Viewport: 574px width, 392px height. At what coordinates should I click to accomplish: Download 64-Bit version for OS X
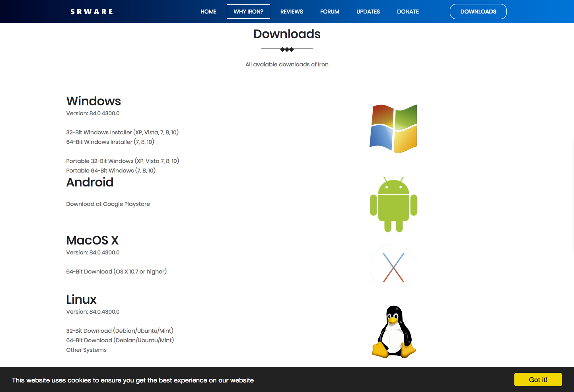[116, 271]
